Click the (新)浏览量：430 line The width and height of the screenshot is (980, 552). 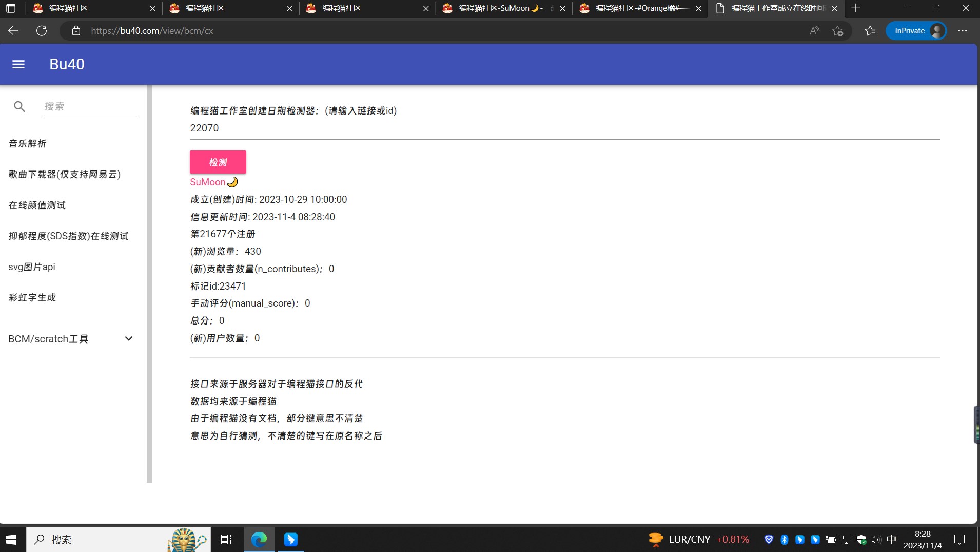(x=225, y=252)
